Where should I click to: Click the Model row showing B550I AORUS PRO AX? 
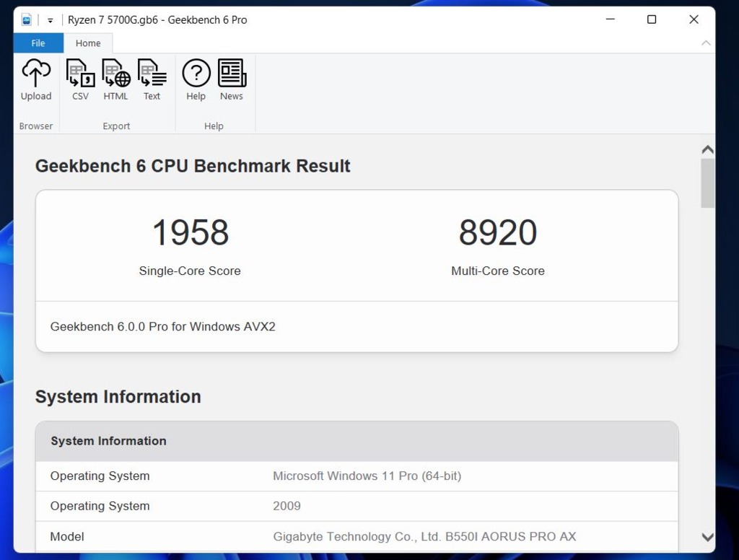point(357,536)
